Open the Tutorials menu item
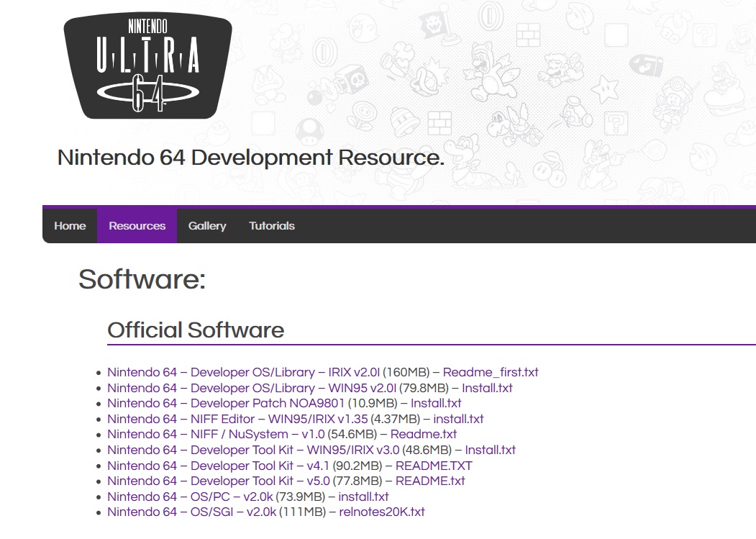The image size is (756, 539). click(271, 226)
